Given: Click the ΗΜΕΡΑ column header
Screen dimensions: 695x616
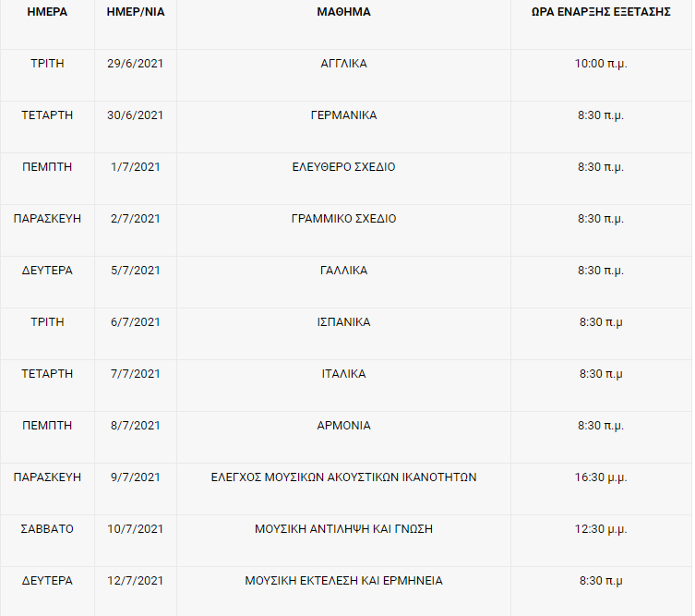Looking at the screenshot, I should pos(47,13).
